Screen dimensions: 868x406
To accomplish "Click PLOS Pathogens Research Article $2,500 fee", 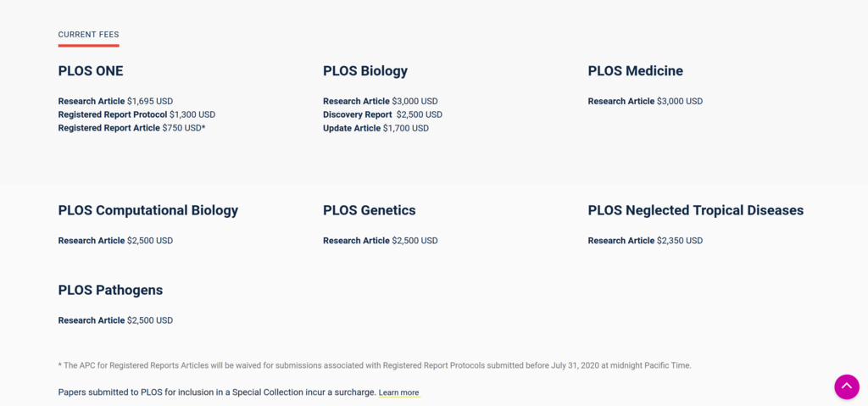I will click(x=115, y=320).
